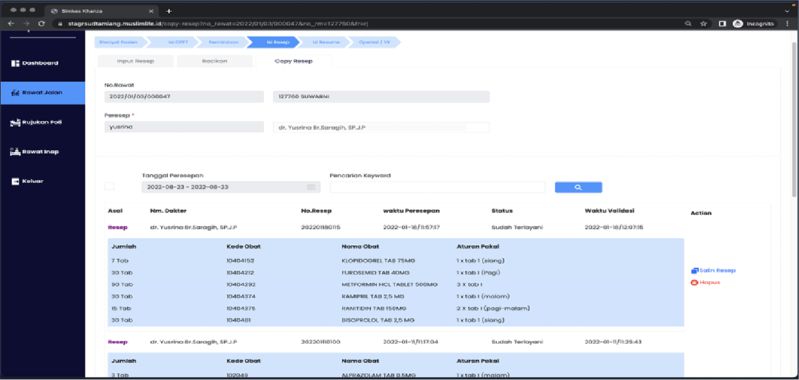Click the 90 Tab quantity cell
The height and width of the screenshot is (380, 799).
122,284
